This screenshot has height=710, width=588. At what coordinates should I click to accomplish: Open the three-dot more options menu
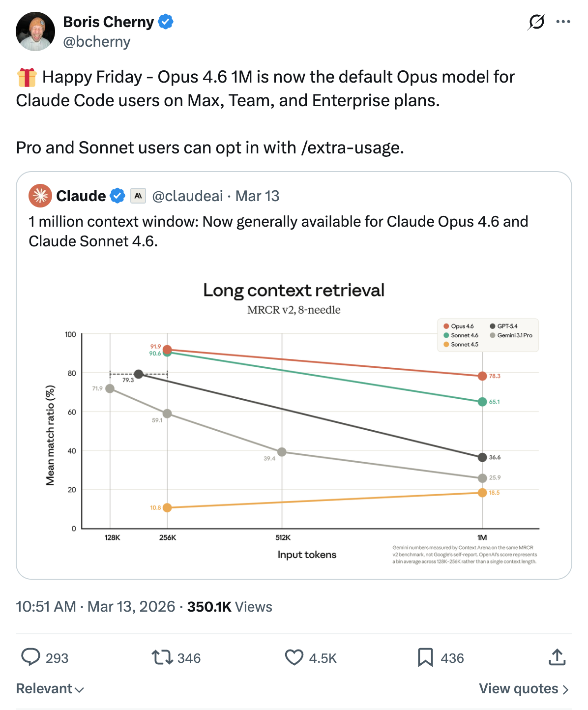(x=563, y=22)
